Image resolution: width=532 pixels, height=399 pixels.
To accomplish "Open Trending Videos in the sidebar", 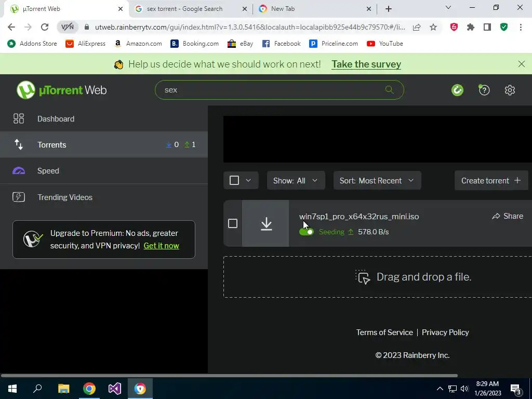I will click(104, 197).
